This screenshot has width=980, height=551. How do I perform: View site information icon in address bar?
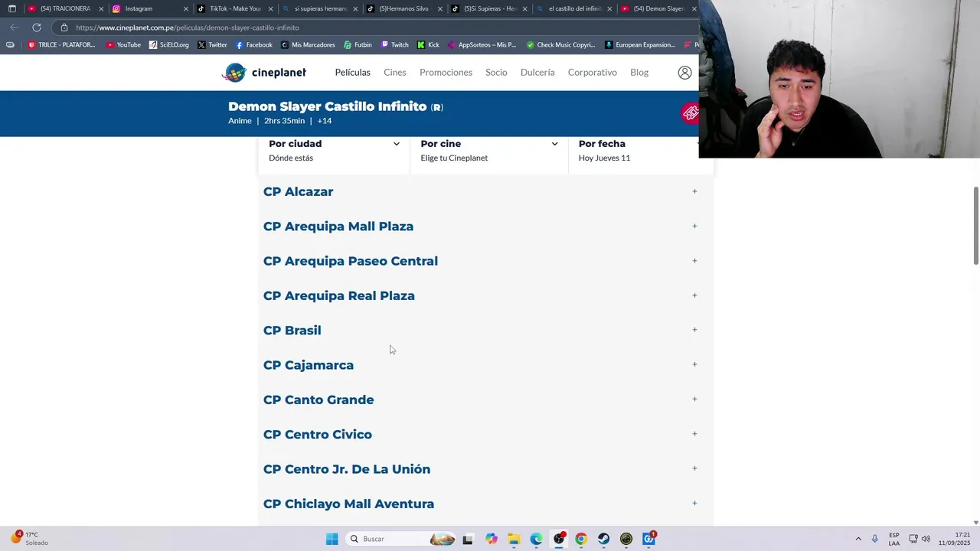64,27
